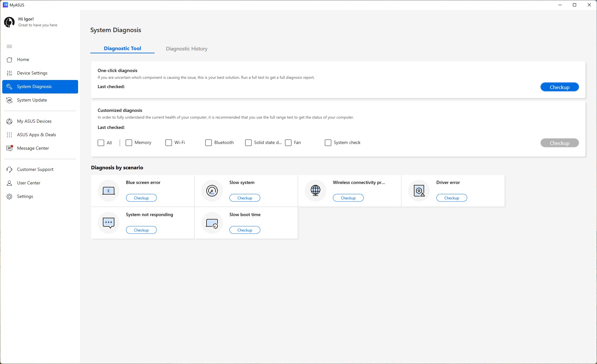Click the Driver error warning icon
The image size is (597, 364).
[419, 191]
